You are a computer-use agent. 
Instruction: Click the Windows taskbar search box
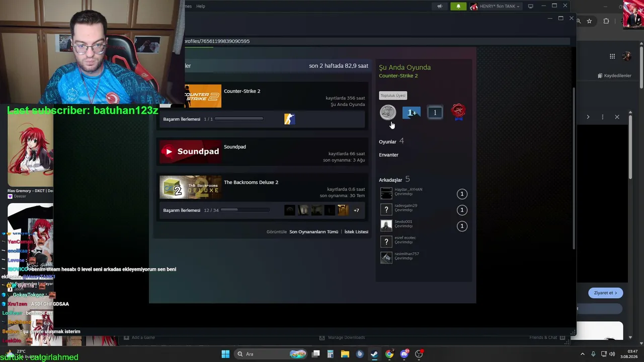(271, 354)
